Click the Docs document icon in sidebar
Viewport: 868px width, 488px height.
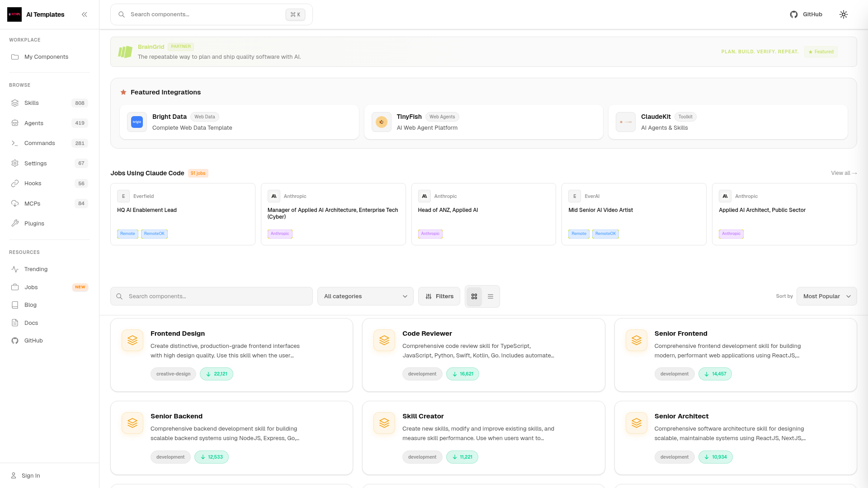pos(15,323)
